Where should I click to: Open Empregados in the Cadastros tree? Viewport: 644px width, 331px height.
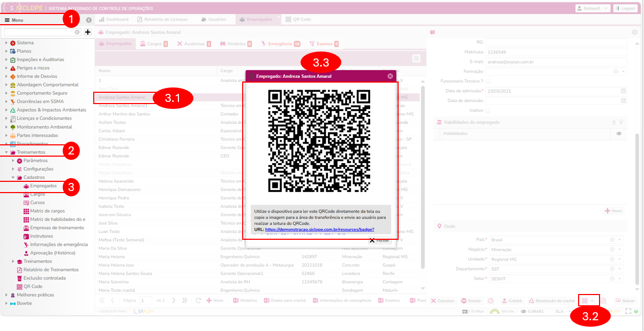point(43,186)
